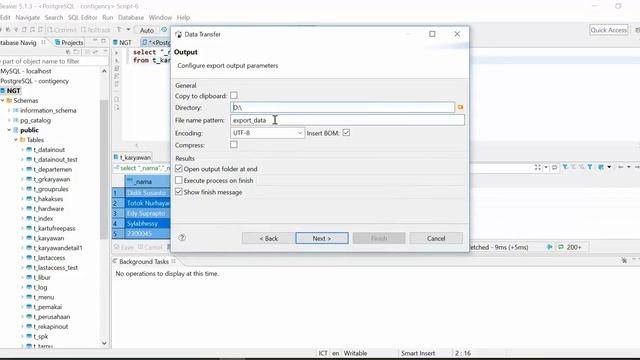Switch to the Projects tab
This screenshot has width=640, height=360.
tap(69, 42)
